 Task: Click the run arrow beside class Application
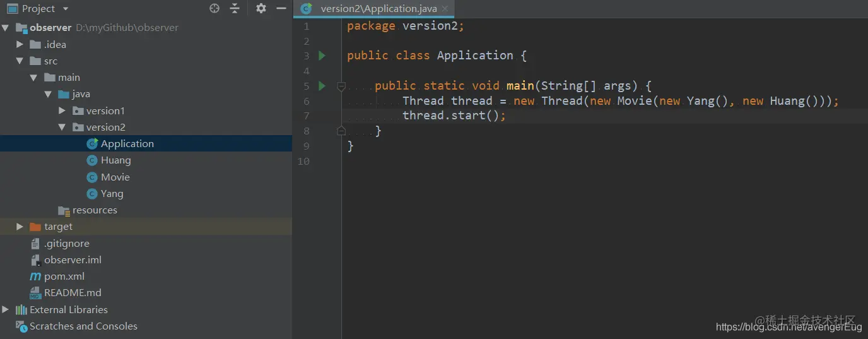click(x=322, y=56)
